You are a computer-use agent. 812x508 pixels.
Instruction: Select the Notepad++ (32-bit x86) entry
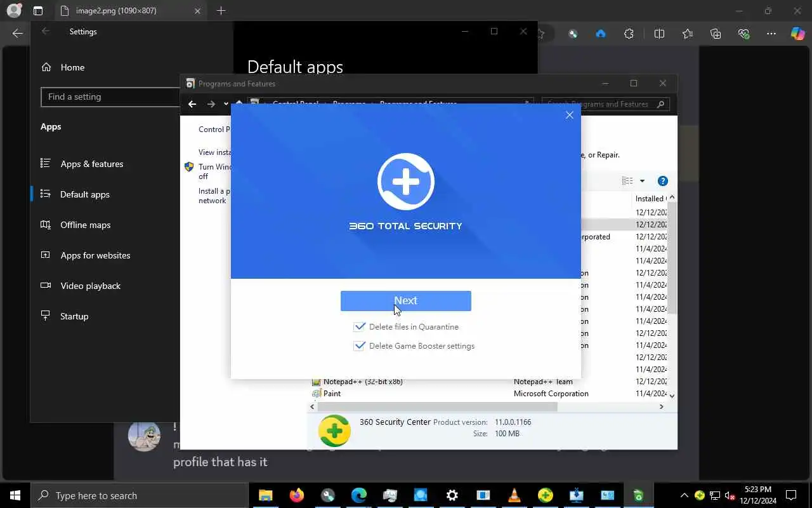pos(485,382)
